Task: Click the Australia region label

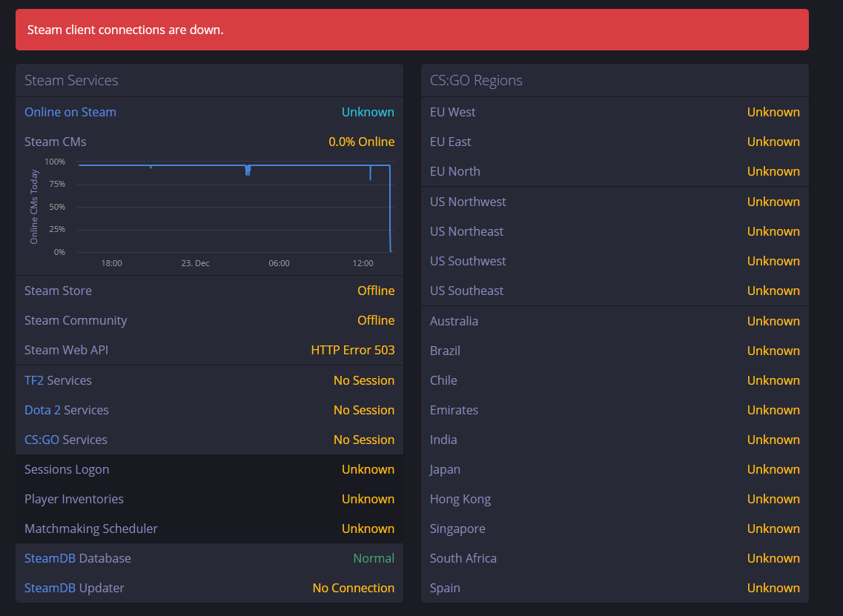Action: (454, 321)
